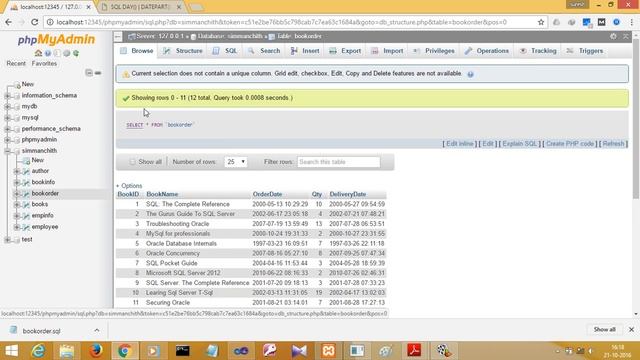Open Adobe Reader from the taskbar
Viewport: 640px width, 360px height.
point(414,351)
